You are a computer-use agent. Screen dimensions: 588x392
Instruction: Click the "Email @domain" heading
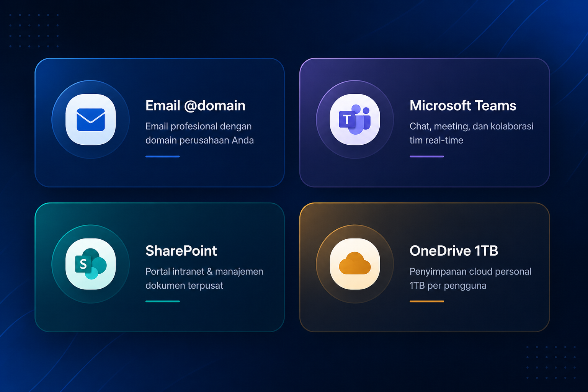point(195,106)
